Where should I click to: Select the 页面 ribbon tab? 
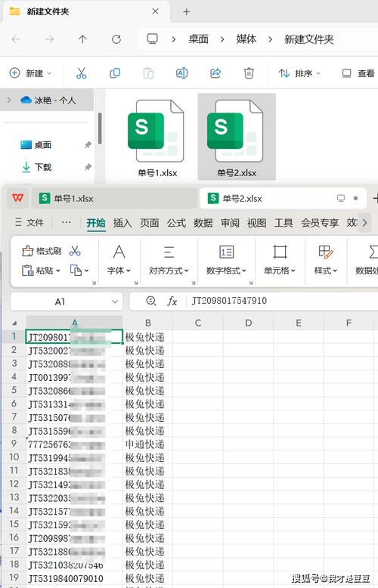pos(149,223)
